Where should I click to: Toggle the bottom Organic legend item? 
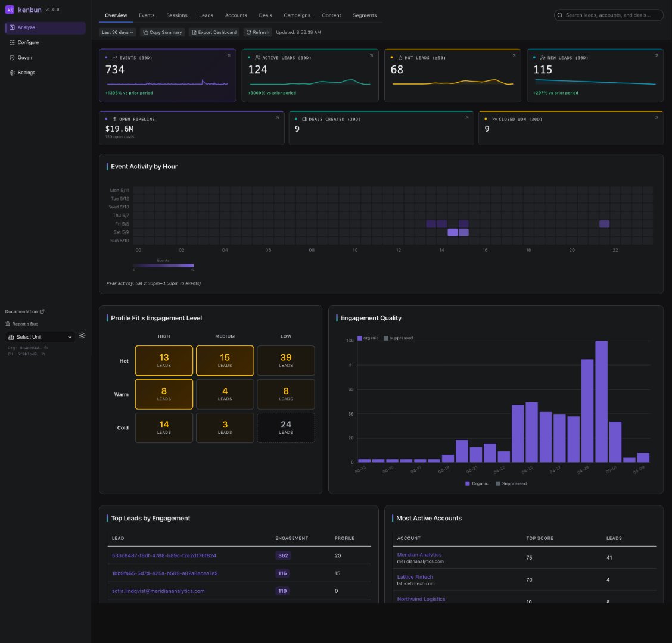pyautogui.click(x=477, y=483)
